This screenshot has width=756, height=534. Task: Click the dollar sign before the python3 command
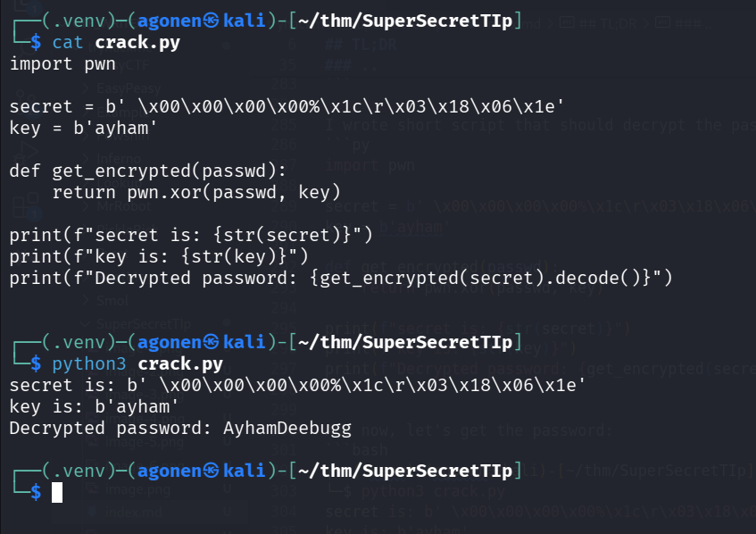(x=36, y=363)
